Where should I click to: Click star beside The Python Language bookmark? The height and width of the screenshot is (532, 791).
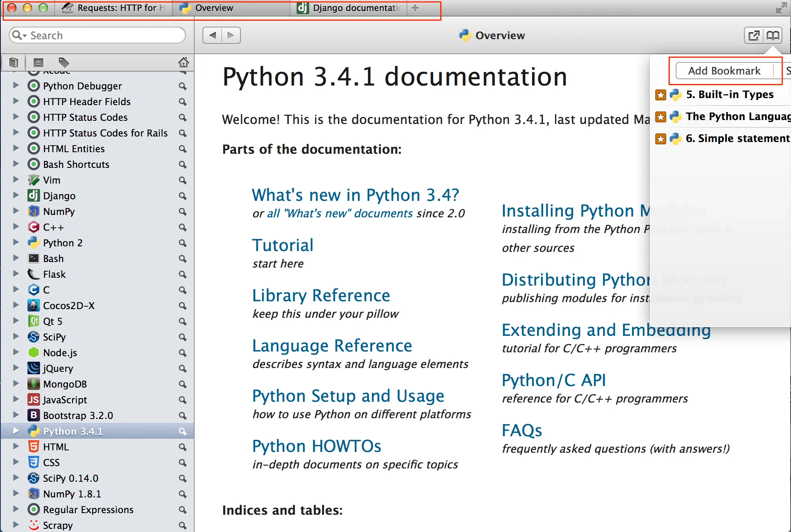point(661,117)
